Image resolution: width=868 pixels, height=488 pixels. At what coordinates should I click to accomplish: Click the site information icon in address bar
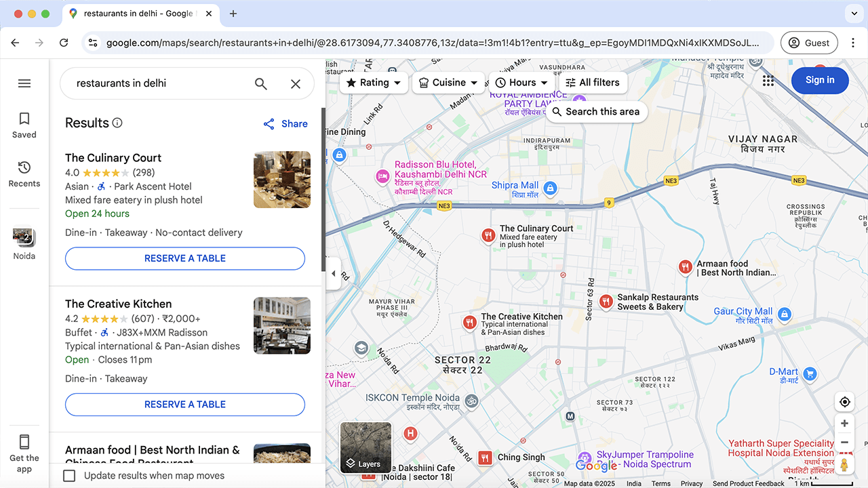pos(93,43)
